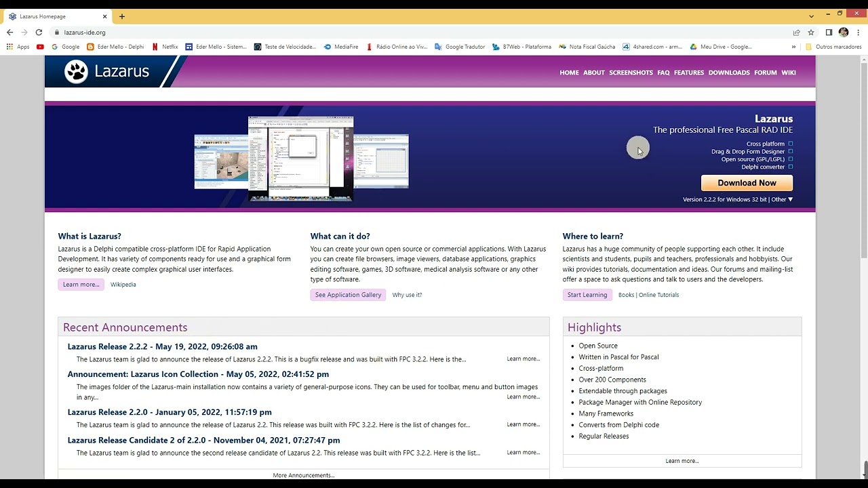This screenshot has width=868, height=488.
Task: Open the Books link
Action: pos(626,295)
